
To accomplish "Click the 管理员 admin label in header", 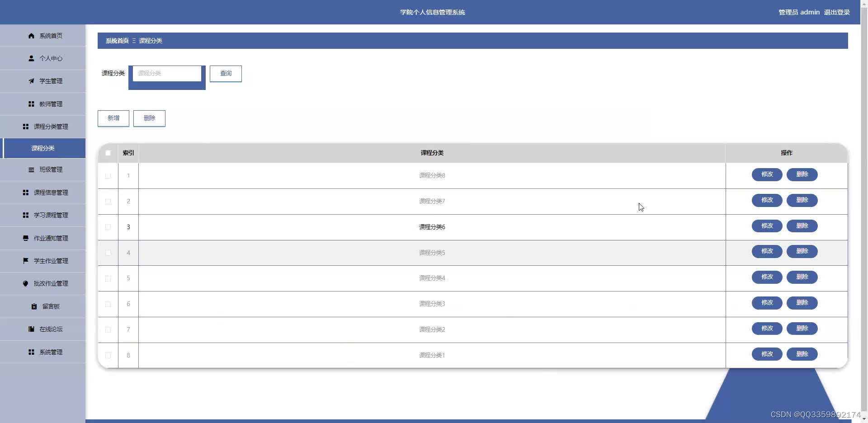I will tap(799, 12).
